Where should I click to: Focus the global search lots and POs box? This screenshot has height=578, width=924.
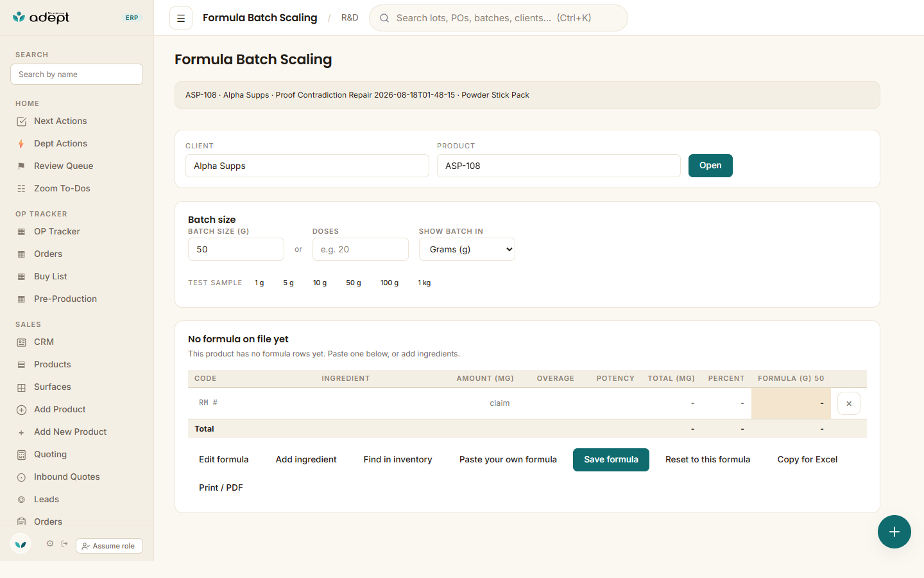coord(499,18)
